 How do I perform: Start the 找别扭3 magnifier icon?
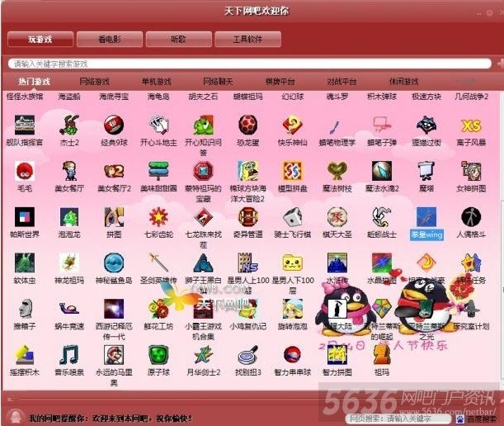click(247, 355)
